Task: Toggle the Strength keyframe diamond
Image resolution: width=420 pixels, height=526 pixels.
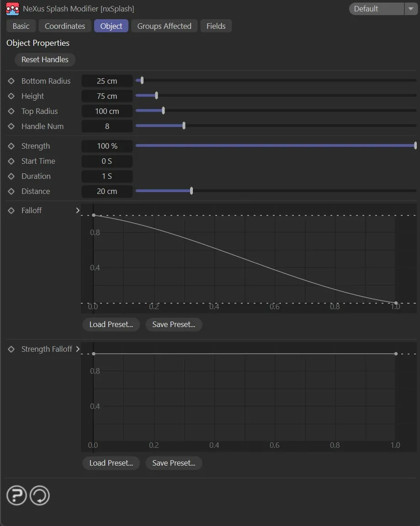Action: 11,146
